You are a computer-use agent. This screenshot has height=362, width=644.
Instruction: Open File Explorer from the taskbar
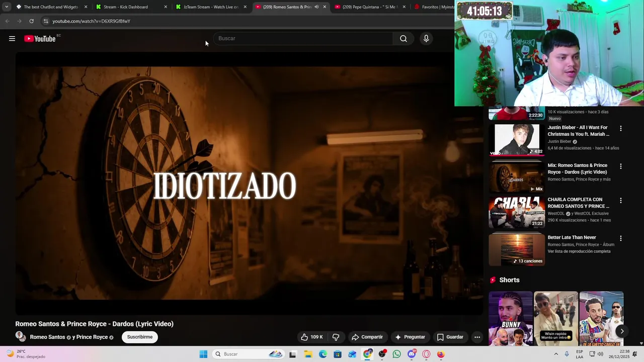pos(308,354)
